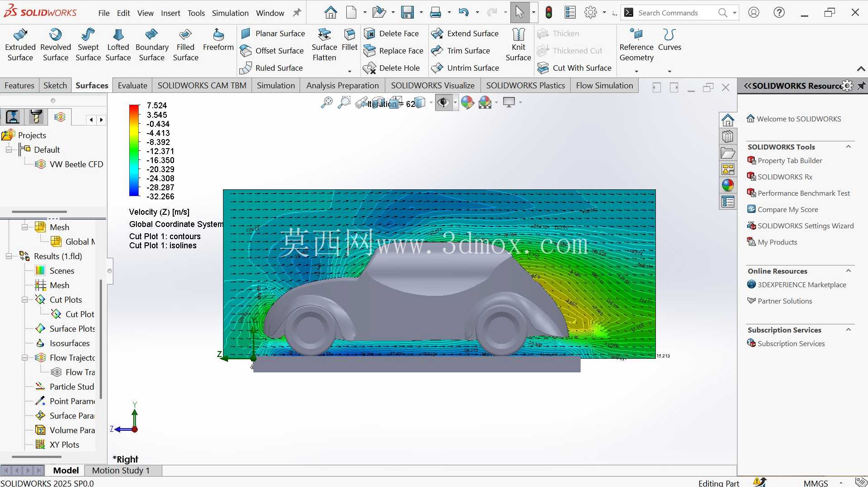868x487 pixels.
Task: Collapse the Online Resources section
Action: [848, 271]
